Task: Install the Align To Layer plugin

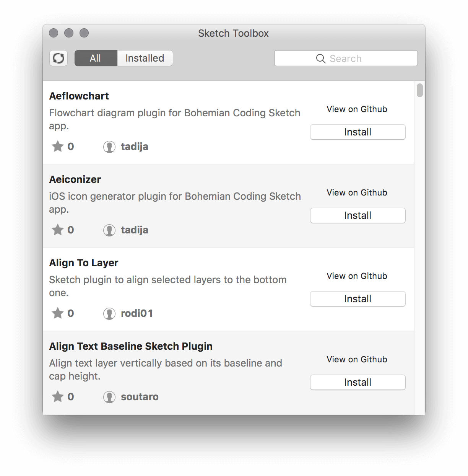Action: click(x=357, y=299)
